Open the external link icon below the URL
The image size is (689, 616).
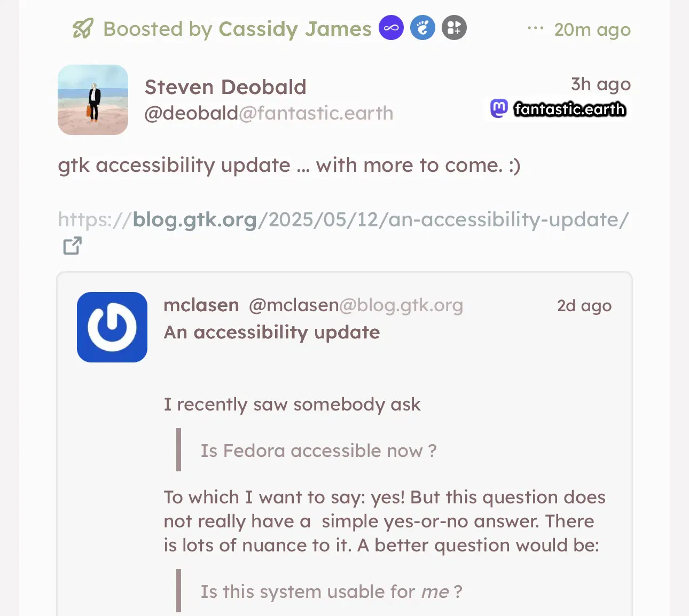coord(72,246)
